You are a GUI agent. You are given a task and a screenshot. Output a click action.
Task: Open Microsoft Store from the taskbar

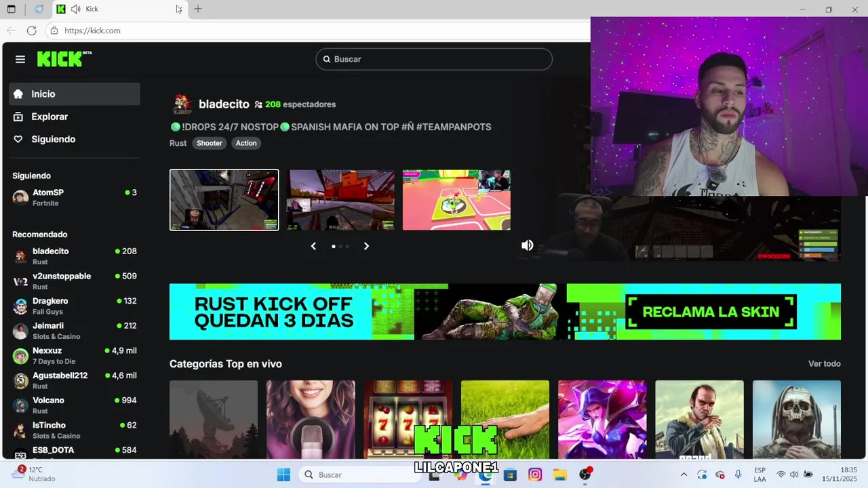(510, 474)
